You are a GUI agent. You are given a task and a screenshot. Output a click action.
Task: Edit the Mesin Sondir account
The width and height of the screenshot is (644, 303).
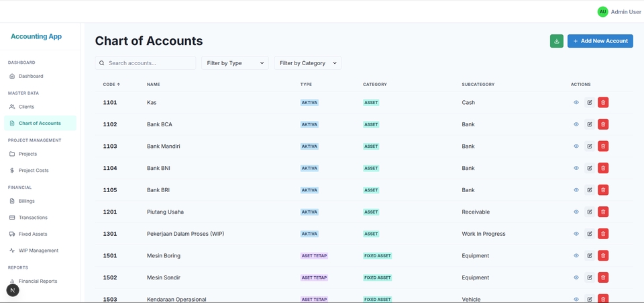tap(590, 277)
